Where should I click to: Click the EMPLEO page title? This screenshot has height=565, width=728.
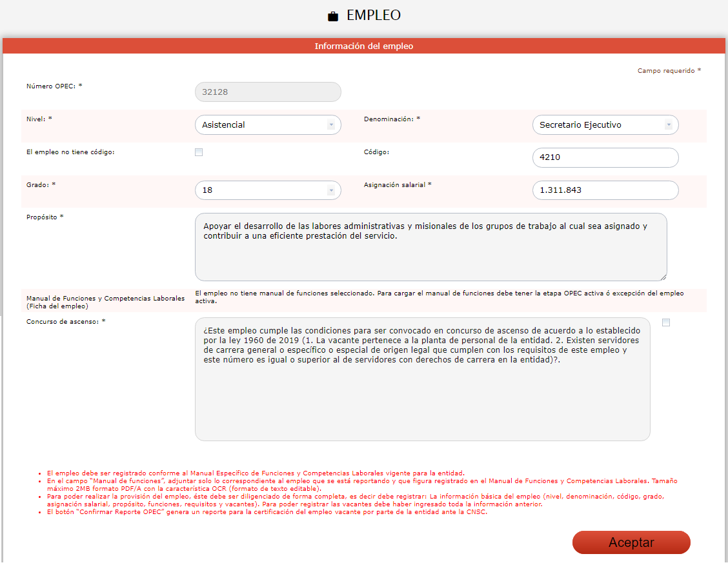(373, 15)
